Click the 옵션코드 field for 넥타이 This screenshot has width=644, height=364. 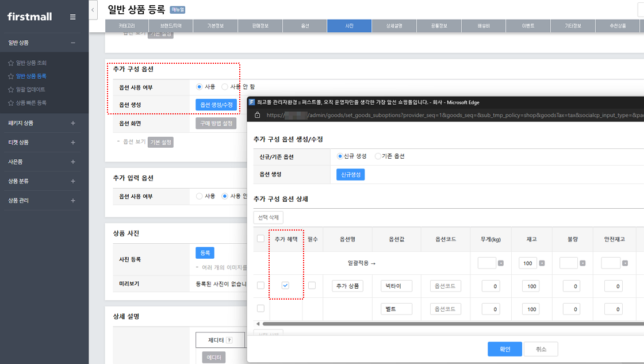pyautogui.click(x=446, y=286)
